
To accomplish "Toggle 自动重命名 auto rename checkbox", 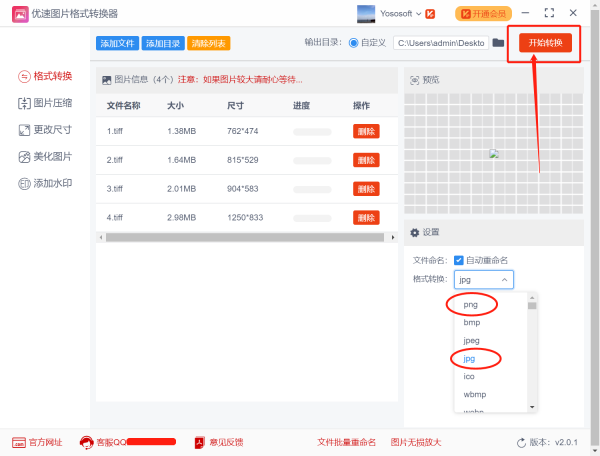I will click(x=458, y=260).
